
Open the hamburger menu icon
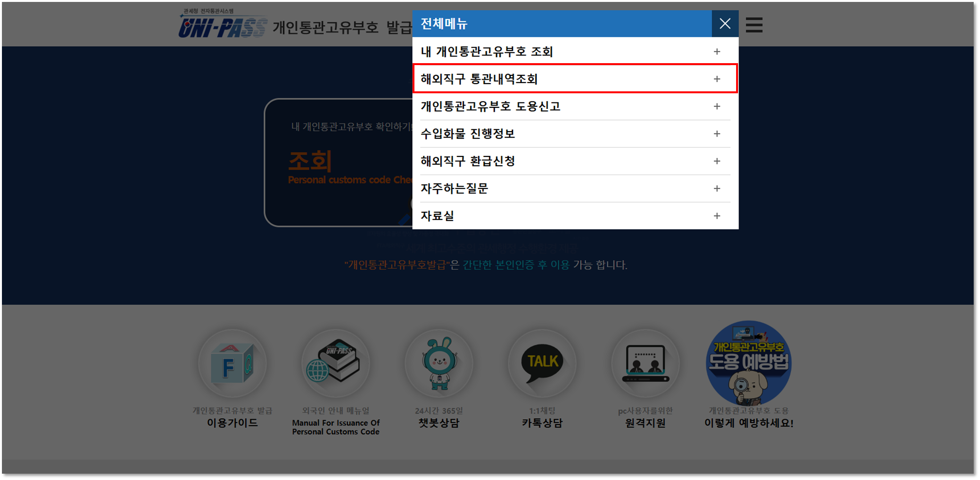click(x=754, y=25)
